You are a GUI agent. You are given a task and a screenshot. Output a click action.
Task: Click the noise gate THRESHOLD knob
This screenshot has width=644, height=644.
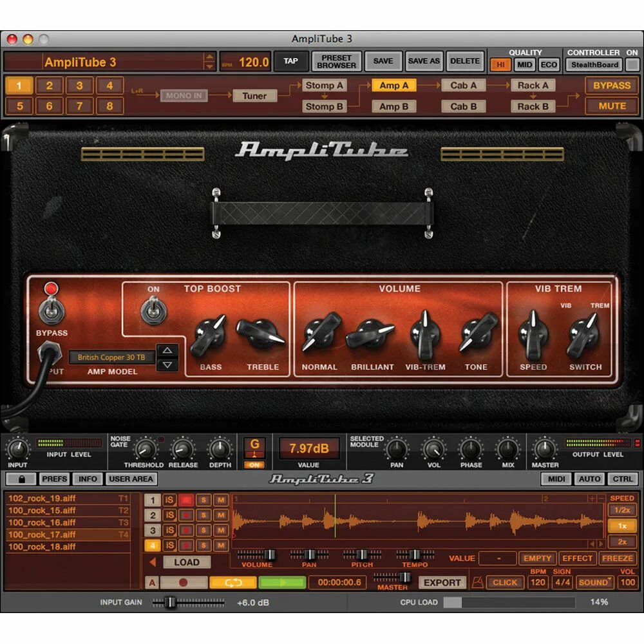[x=144, y=450]
